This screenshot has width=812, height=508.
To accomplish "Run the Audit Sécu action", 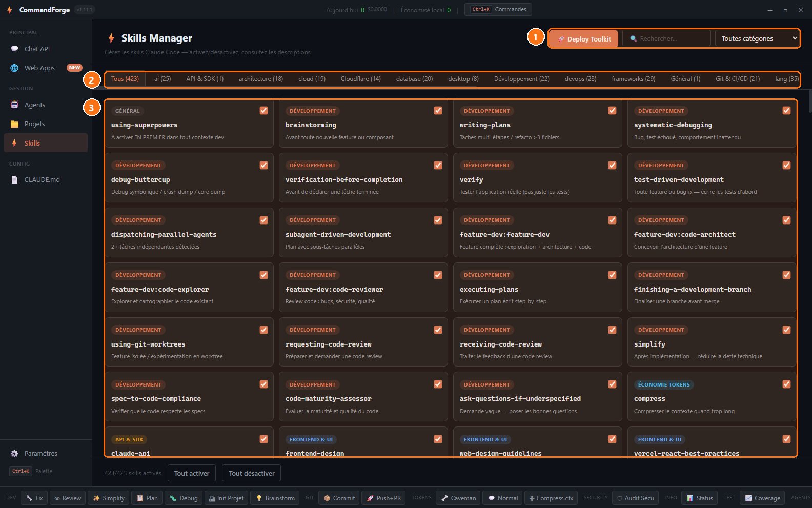I will [635, 498].
